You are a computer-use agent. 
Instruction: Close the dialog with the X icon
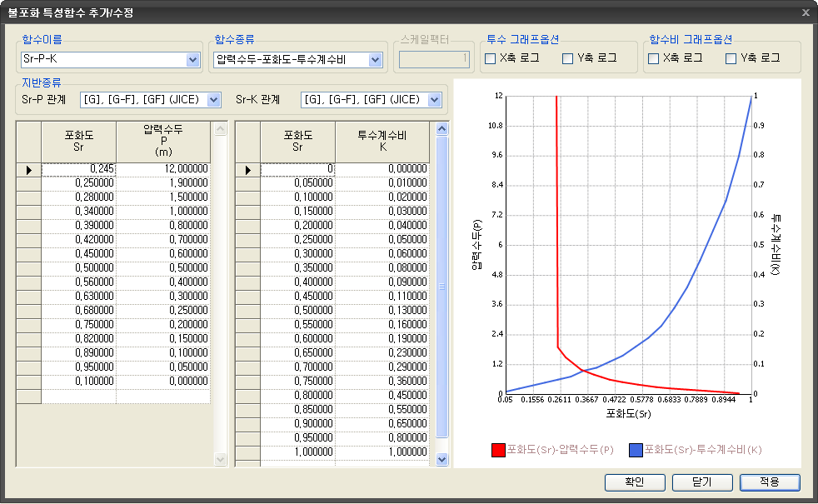pos(805,12)
